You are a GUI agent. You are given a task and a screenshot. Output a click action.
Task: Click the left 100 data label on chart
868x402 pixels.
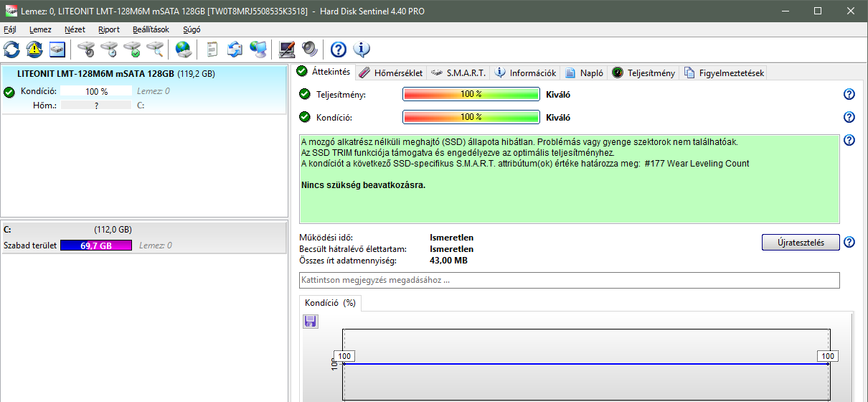tap(344, 357)
